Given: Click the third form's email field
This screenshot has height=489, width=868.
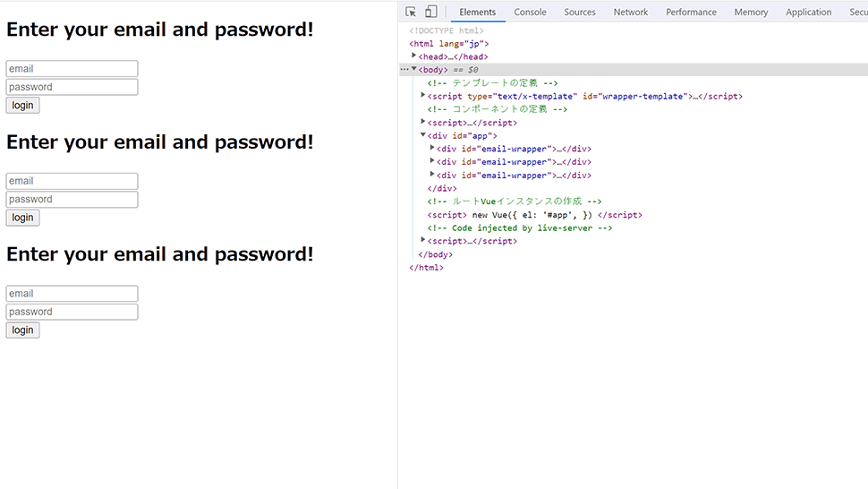Looking at the screenshot, I should pyautogui.click(x=72, y=294).
